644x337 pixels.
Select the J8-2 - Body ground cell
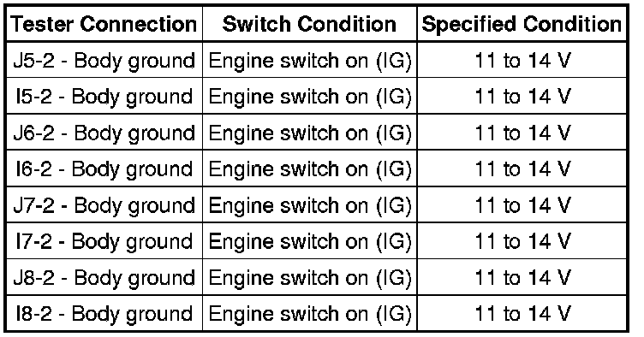[x=104, y=277]
